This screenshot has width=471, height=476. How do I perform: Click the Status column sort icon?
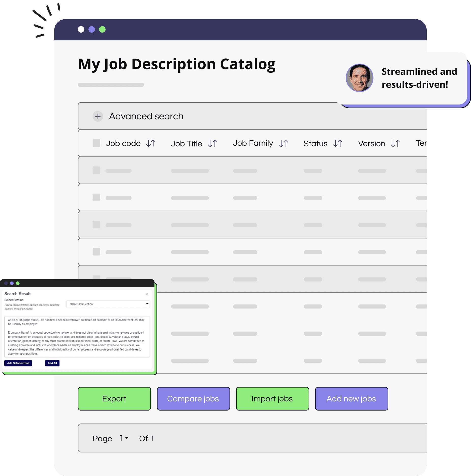coord(338,144)
